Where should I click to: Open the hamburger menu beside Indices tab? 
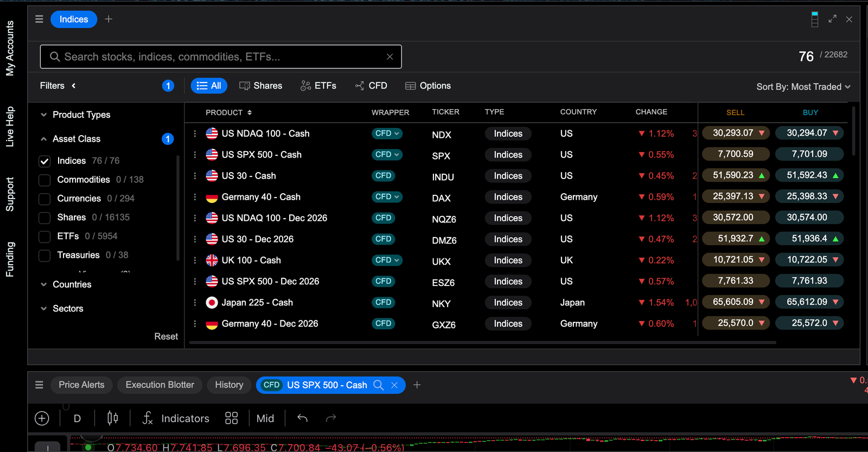(39, 19)
